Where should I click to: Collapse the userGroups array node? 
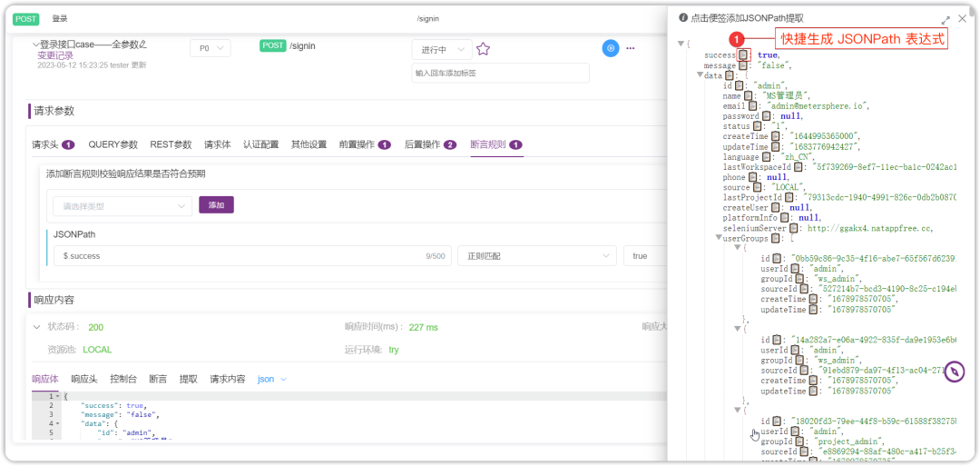pyautogui.click(x=719, y=238)
